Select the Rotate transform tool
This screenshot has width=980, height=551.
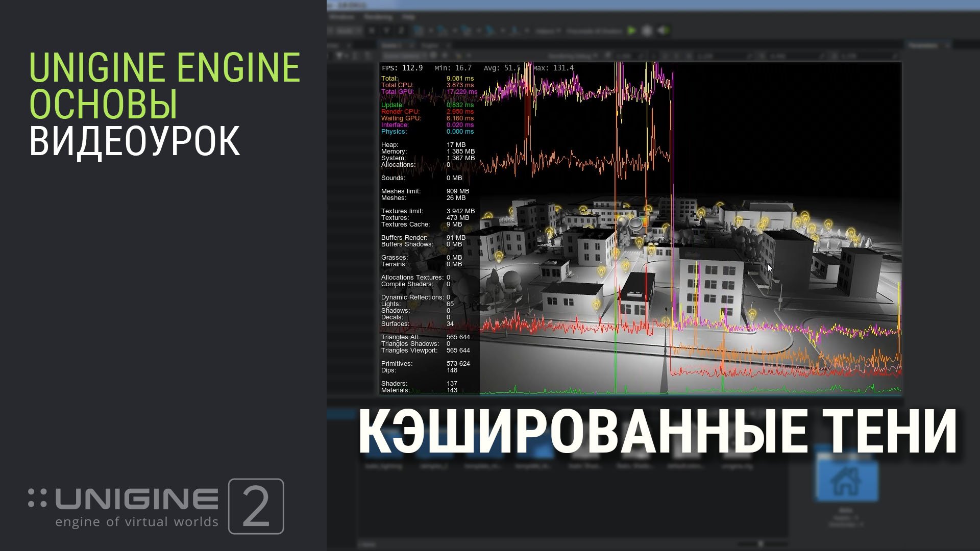point(466,30)
